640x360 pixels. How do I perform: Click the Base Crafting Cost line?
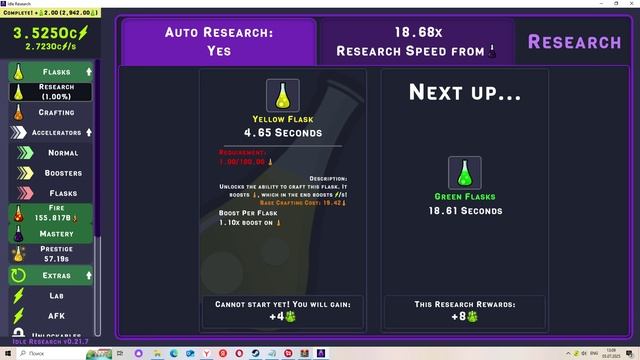click(x=303, y=203)
